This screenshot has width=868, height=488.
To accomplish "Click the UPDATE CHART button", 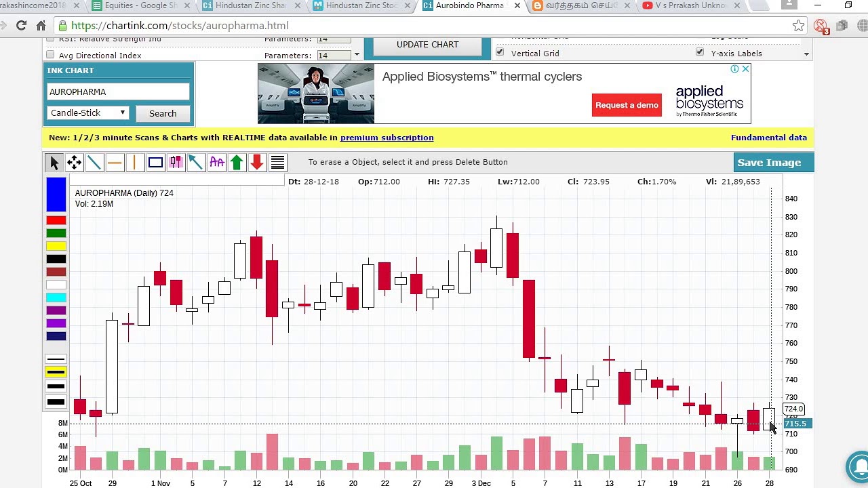I will [x=427, y=45].
